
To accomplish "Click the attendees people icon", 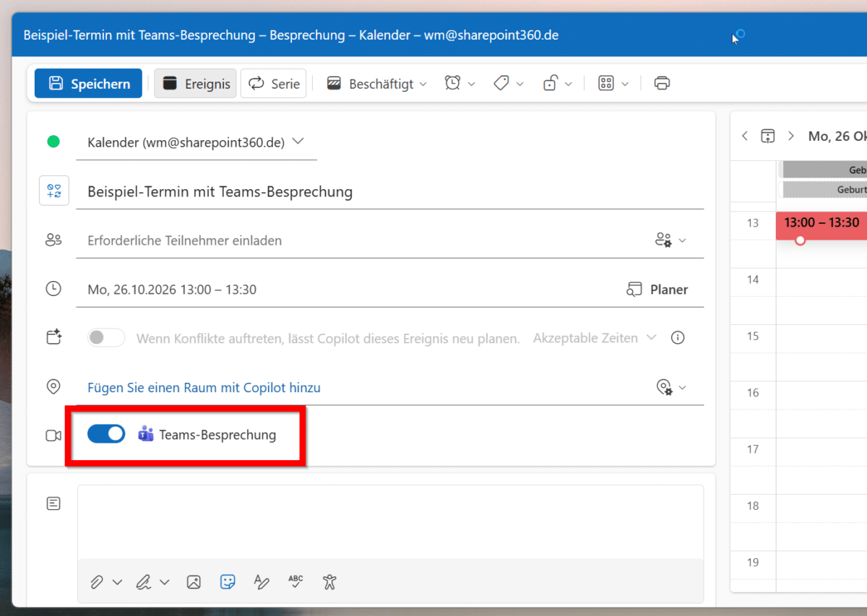I will (x=53, y=240).
